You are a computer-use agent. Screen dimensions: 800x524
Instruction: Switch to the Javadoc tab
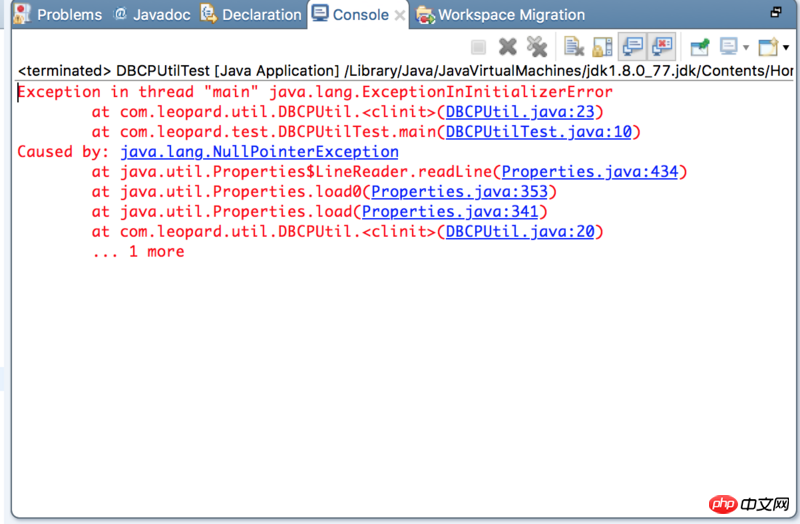tap(152, 15)
